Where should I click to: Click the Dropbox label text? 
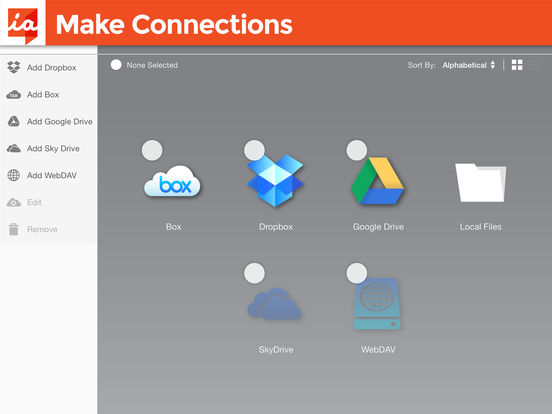276,227
